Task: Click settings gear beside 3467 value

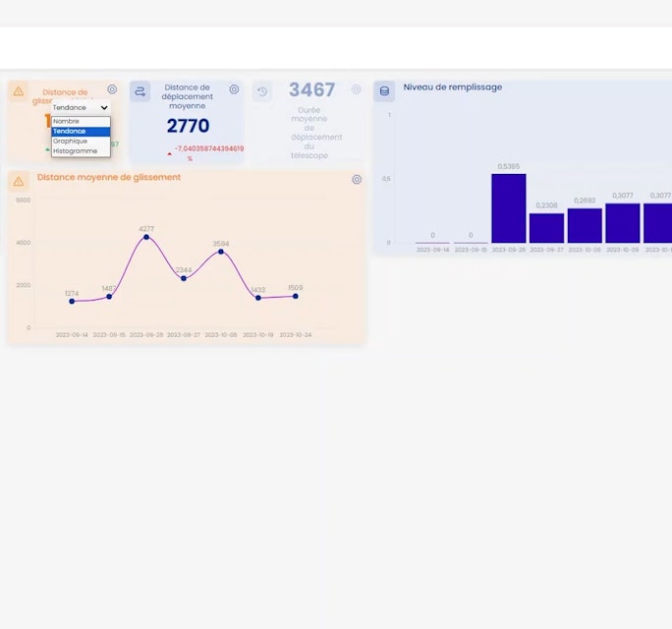Action: point(357,89)
